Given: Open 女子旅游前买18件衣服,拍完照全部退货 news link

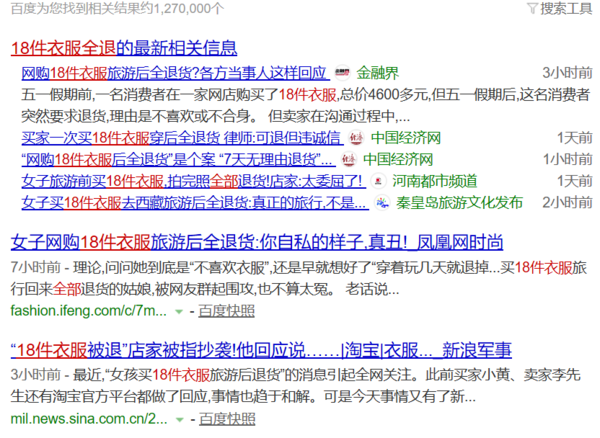Looking at the screenshot, I should tap(192, 181).
